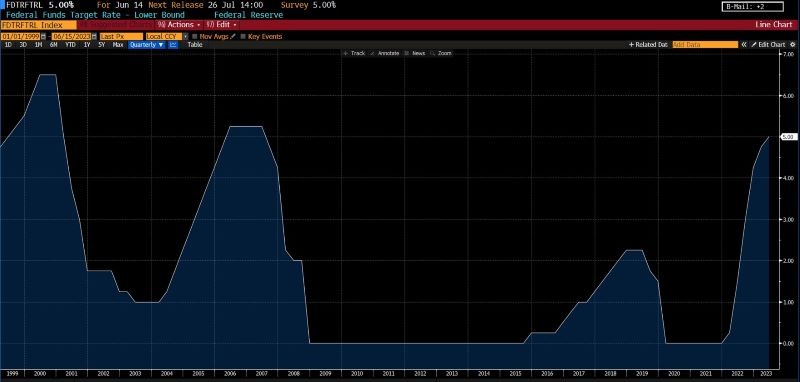800x382 pixels.
Task: Click the 2015 x-axis year label
Action: coord(515,374)
